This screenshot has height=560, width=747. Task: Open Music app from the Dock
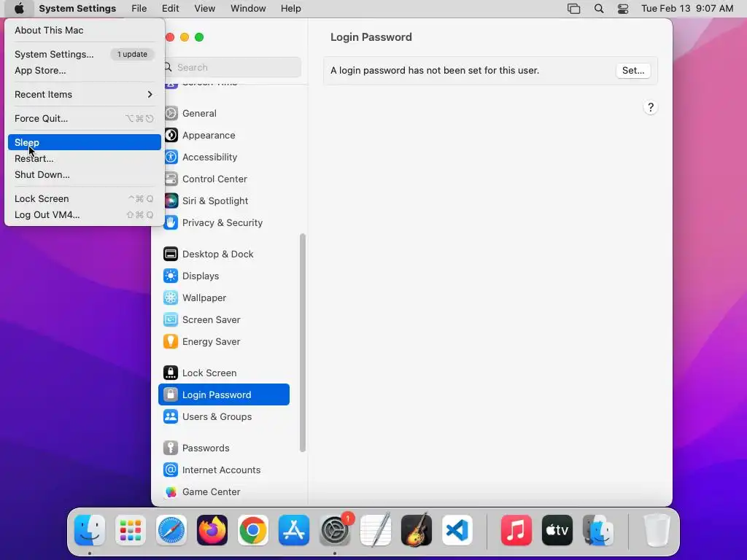[x=516, y=530]
